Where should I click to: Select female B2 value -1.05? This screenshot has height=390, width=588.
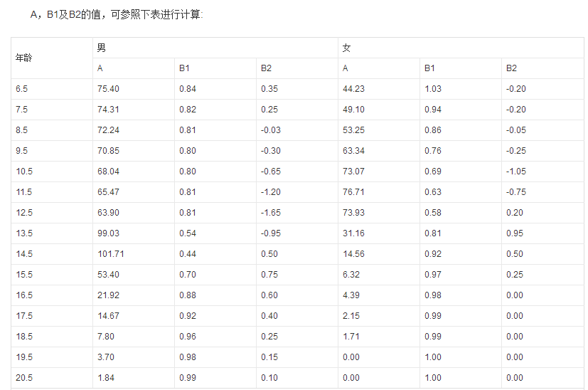click(x=516, y=172)
